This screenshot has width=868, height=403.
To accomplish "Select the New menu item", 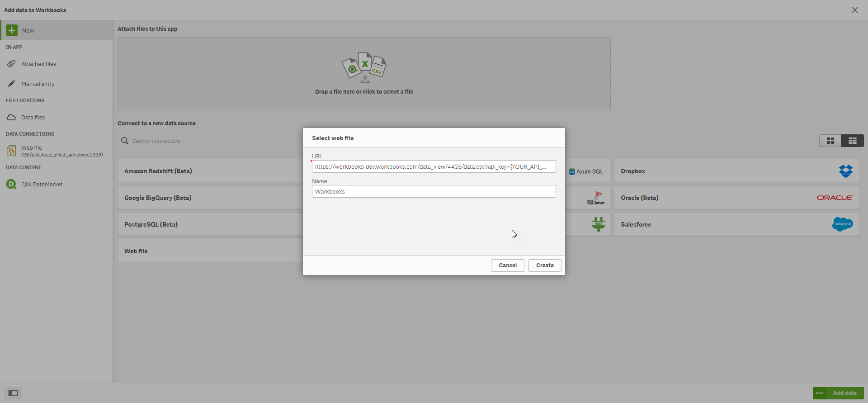I will (56, 30).
